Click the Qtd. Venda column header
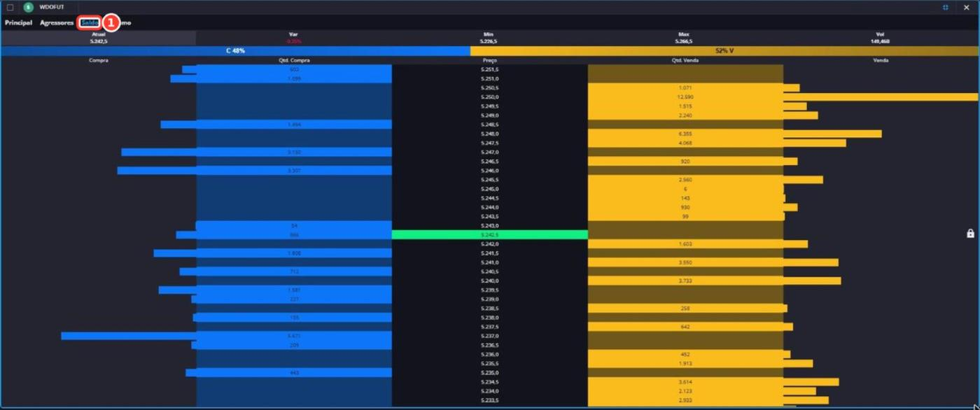Image resolution: width=980 pixels, height=410 pixels. coord(685,61)
